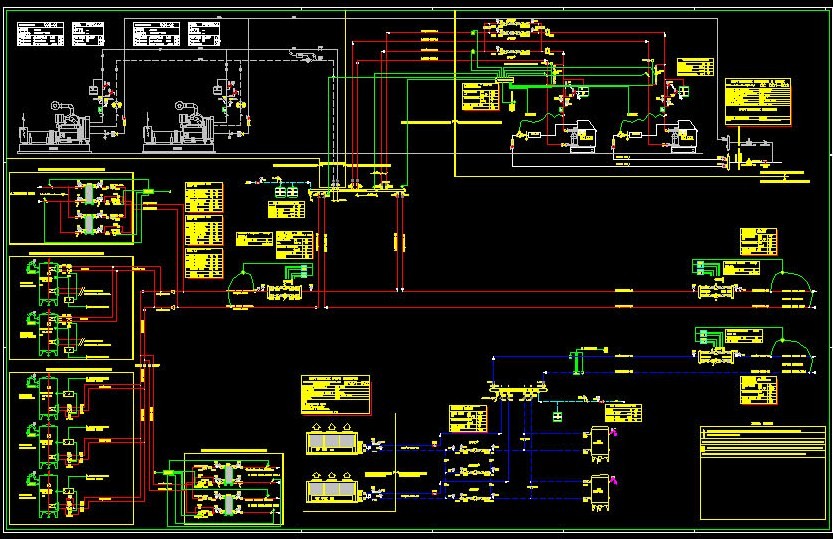833x539 pixels.
Task: Select the yellow-bordered three-pump box at bottom-left
Action: [71, 447]
